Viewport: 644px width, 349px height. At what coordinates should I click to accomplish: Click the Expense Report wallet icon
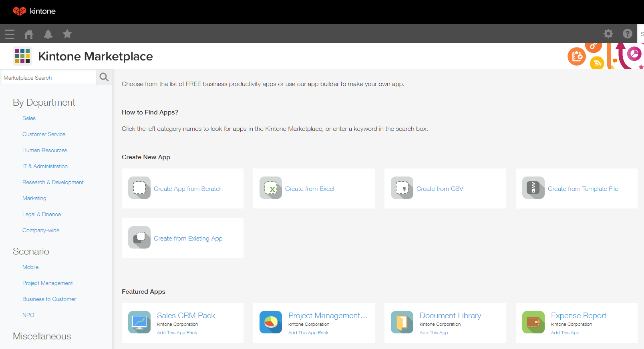(x=533, y=322)
